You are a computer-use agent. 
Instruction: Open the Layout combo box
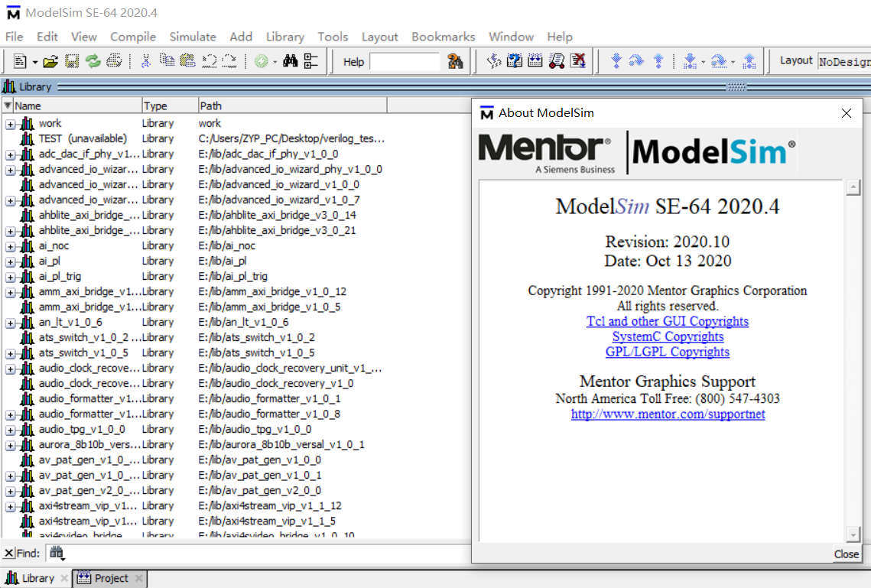point(843,62)
